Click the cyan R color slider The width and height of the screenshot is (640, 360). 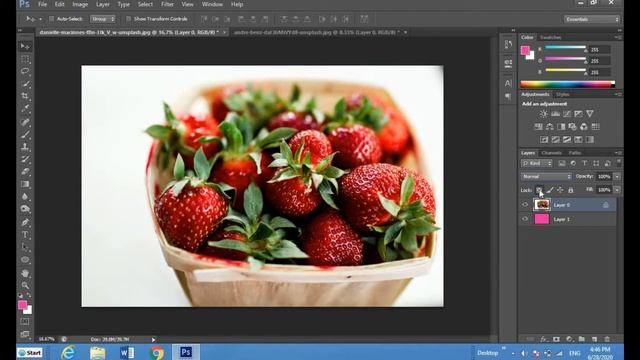tap(566, 48)
